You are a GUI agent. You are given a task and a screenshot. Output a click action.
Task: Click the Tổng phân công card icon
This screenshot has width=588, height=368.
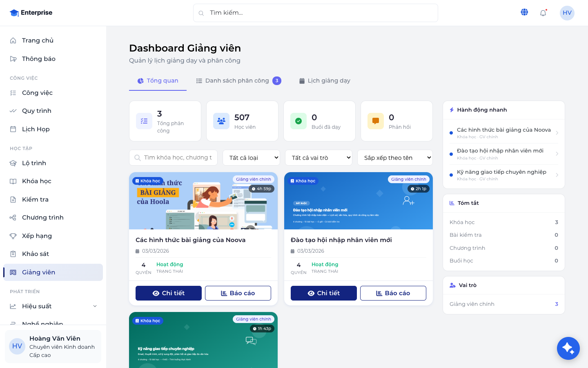[x=144, y=121]
